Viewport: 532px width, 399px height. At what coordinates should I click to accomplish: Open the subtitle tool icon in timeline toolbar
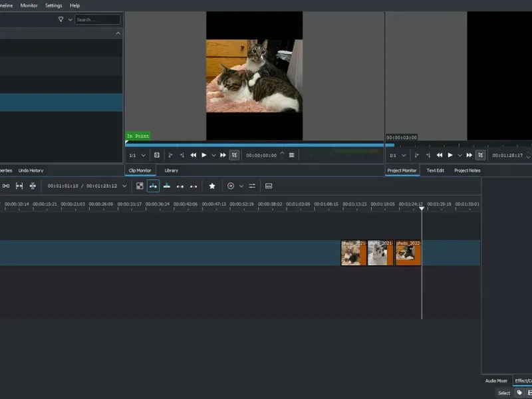pyautogui.click(x=269, y=186)
